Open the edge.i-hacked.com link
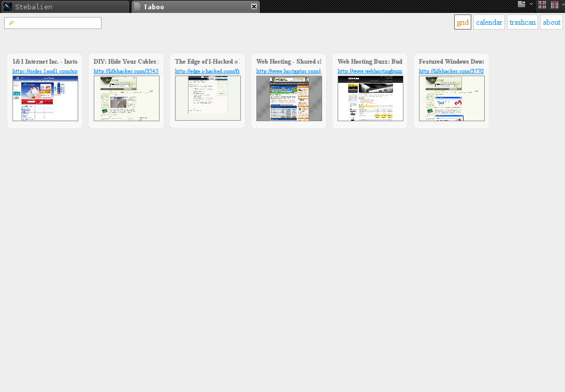 coord(208,71)
